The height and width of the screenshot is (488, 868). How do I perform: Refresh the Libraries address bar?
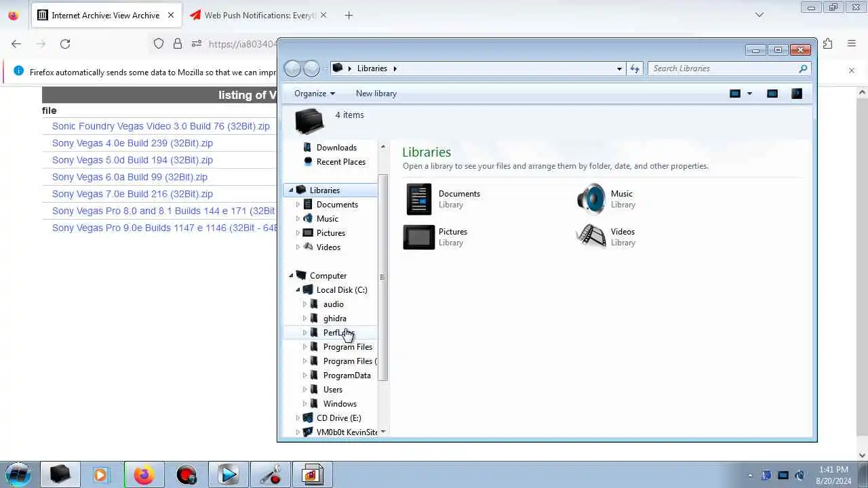click(635, 68)
